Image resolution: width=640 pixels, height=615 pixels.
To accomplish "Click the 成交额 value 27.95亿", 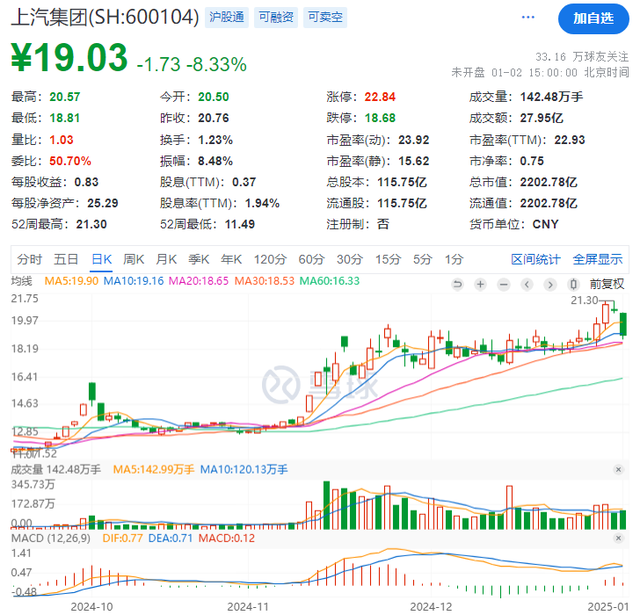I will [542, 118].
